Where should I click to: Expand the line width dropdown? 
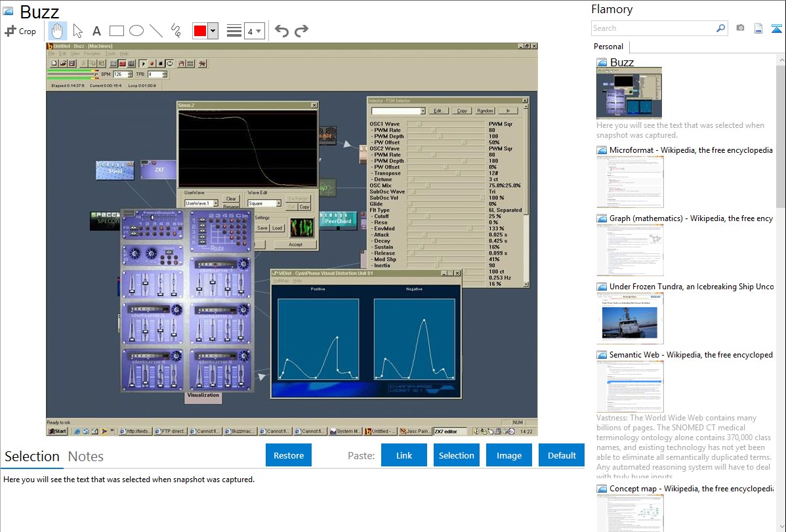click(x=254, y=31)
